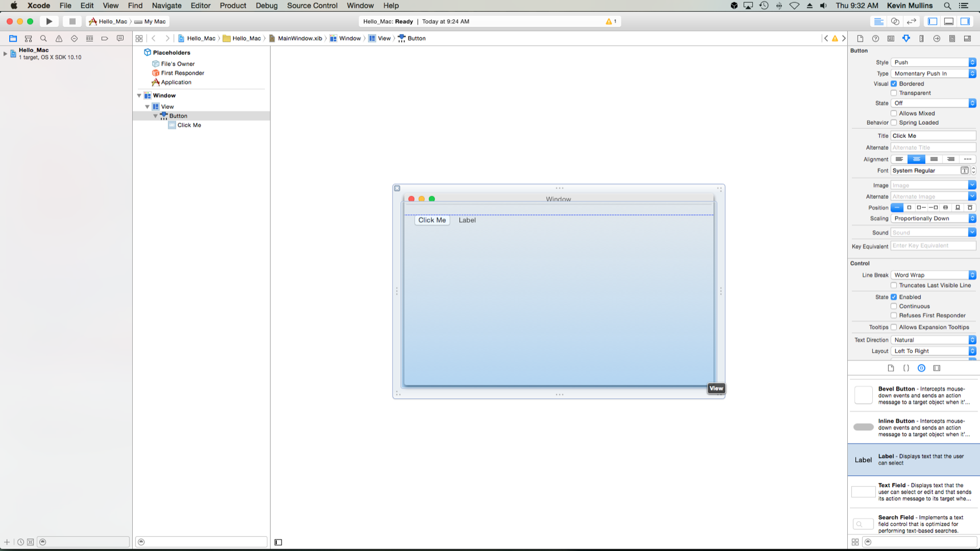Open the Style dropdown showing Push
This screenshot has width=980, height=551.
pyautogui.click(x=933, y=62)
